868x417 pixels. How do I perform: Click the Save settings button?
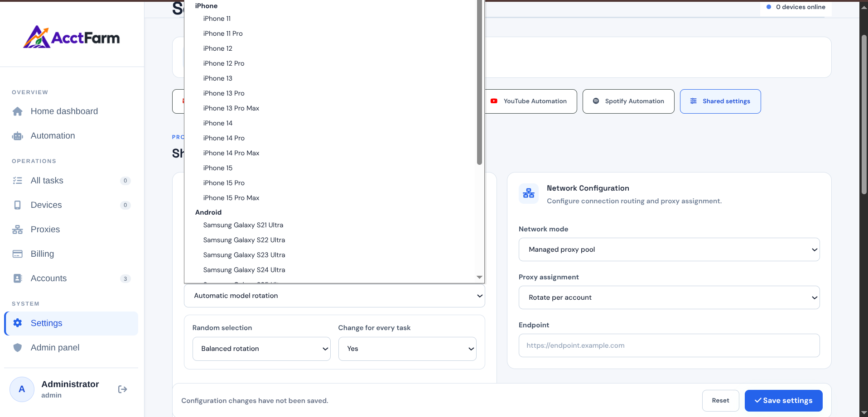(783, 401)
